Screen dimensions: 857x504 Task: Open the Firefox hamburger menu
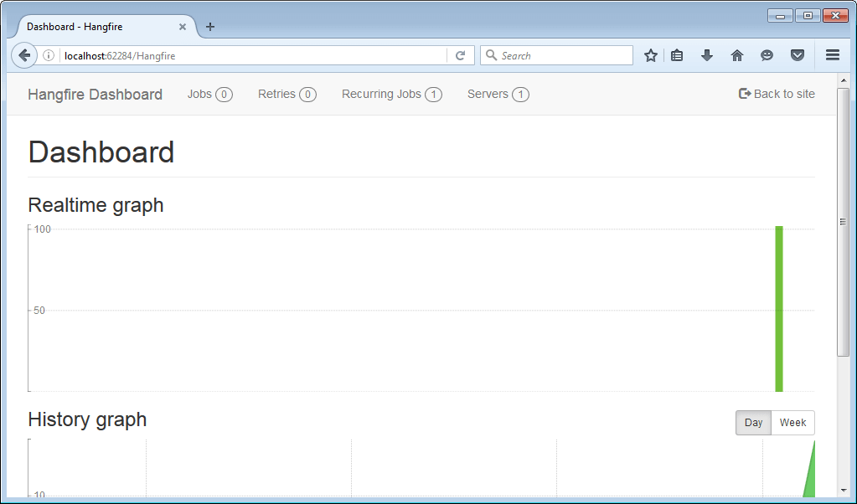coord(833,55)
